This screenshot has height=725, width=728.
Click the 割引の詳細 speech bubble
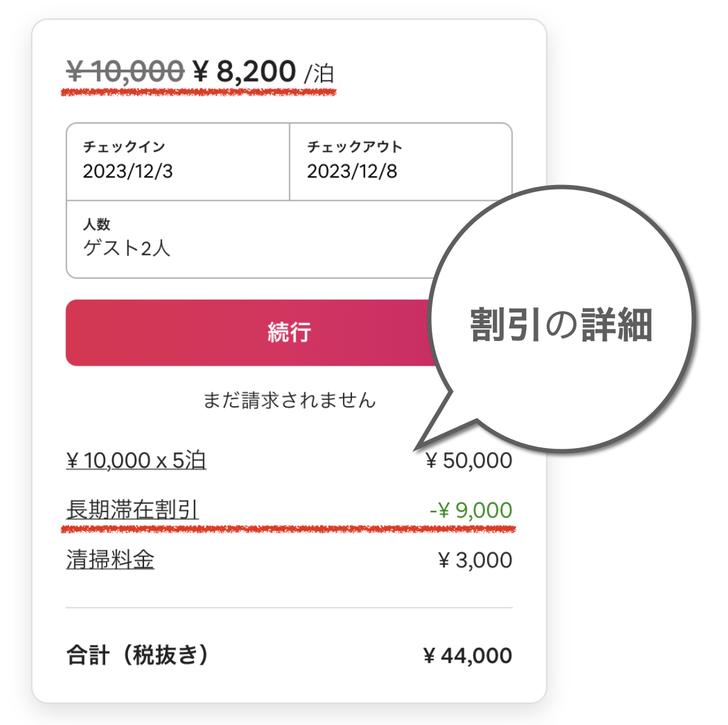[561, 320]
